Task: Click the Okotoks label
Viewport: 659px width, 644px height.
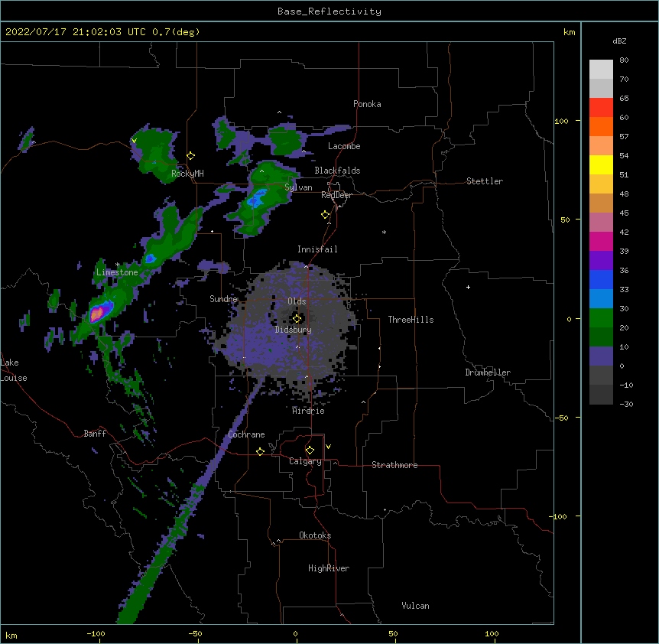Action: pyautogui.click(x=315, y=535)
